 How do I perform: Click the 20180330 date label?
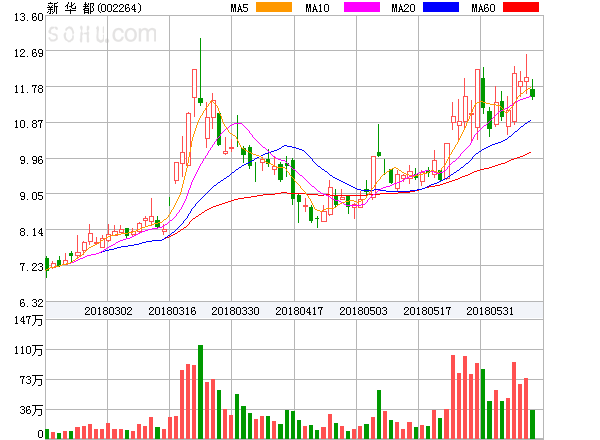235,311
